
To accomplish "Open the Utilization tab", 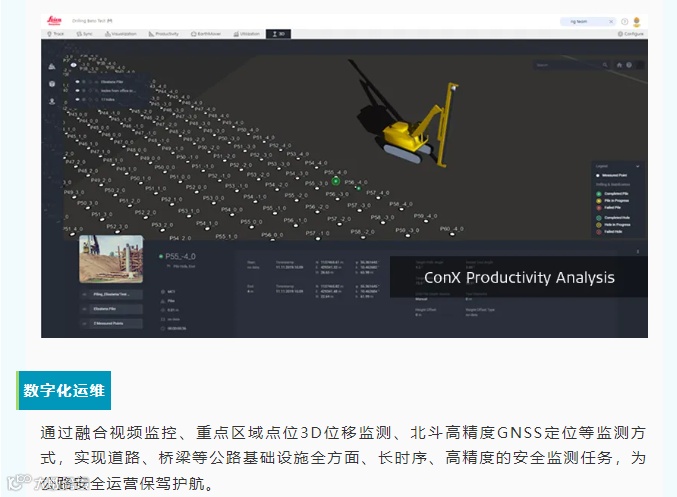I will (x=247, y=34).
